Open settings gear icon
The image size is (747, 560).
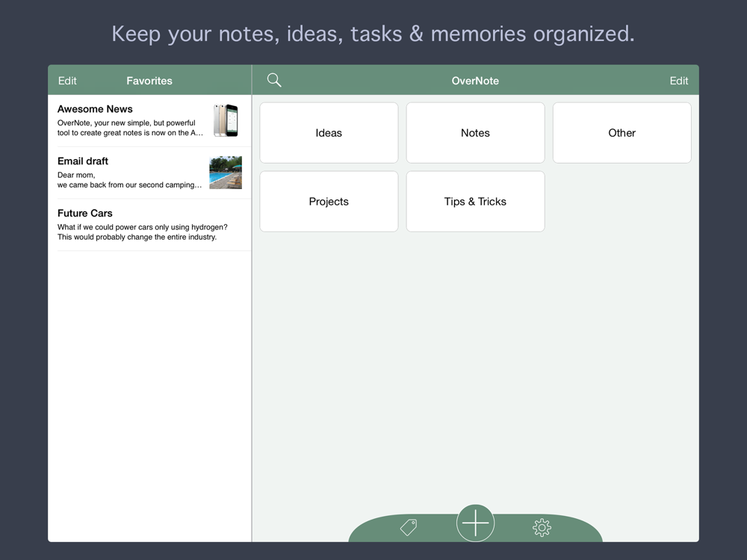coord(542,528)
